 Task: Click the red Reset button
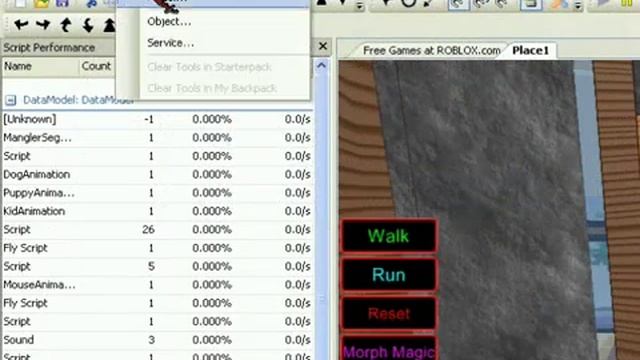(x=388, y=313)
